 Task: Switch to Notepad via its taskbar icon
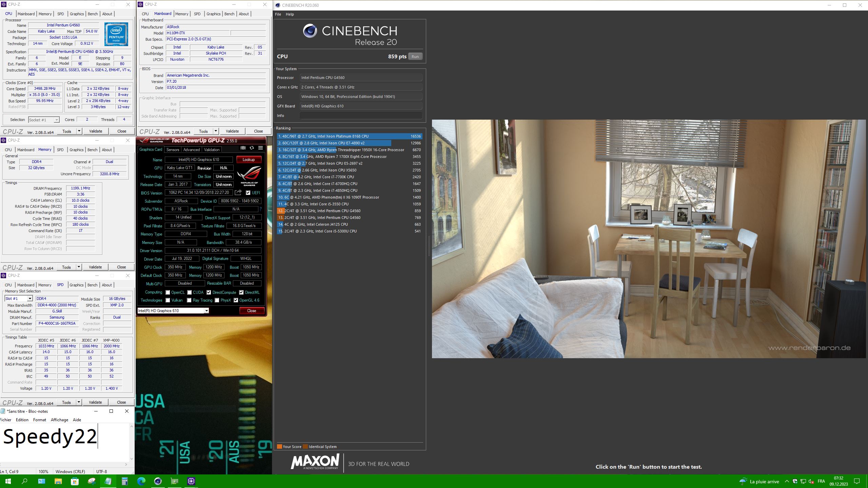point(108,481)
